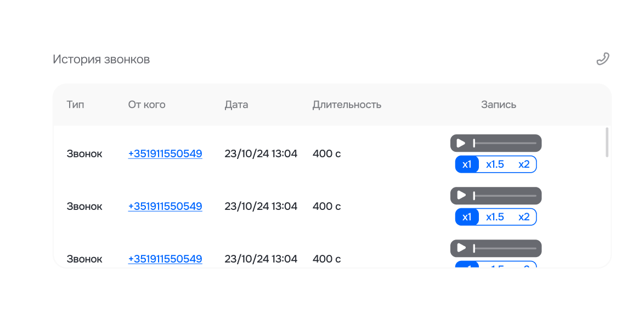644x319 pixels.
Task: Select x1 speed for second recording
Action: point(467,217)
